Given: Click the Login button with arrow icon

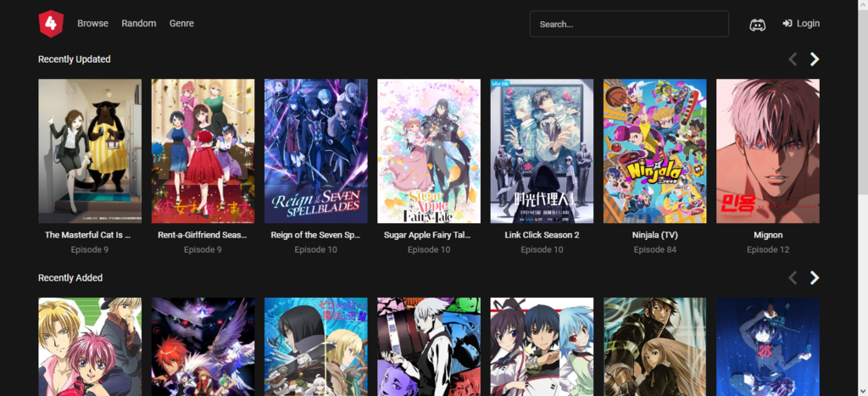Looking at the screenshot, I should pos(801,23).
